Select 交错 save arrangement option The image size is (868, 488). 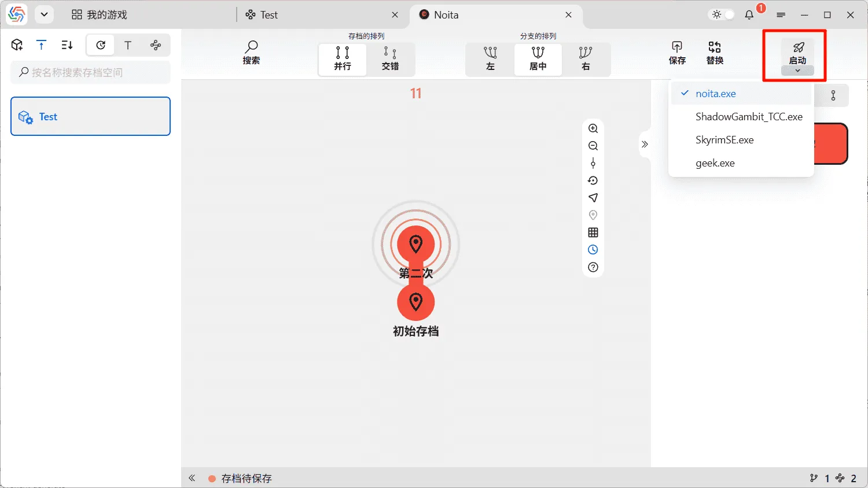390,58
